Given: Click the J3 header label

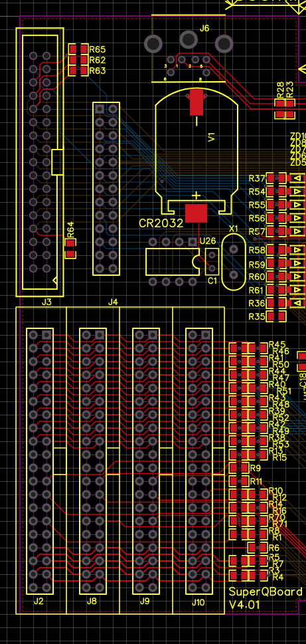Looking at the screenshot, I should click(46, 302).
